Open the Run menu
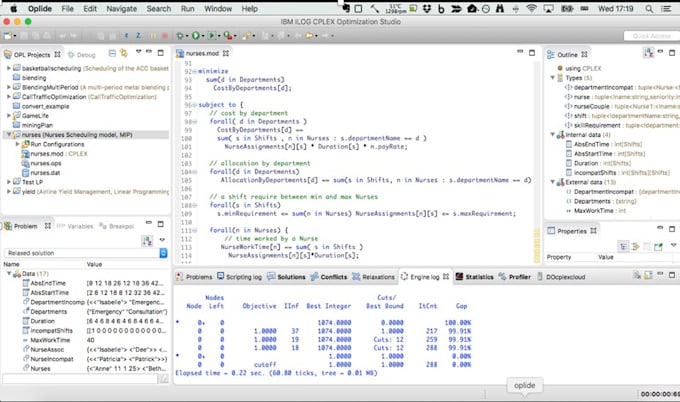 click(187, 9)
